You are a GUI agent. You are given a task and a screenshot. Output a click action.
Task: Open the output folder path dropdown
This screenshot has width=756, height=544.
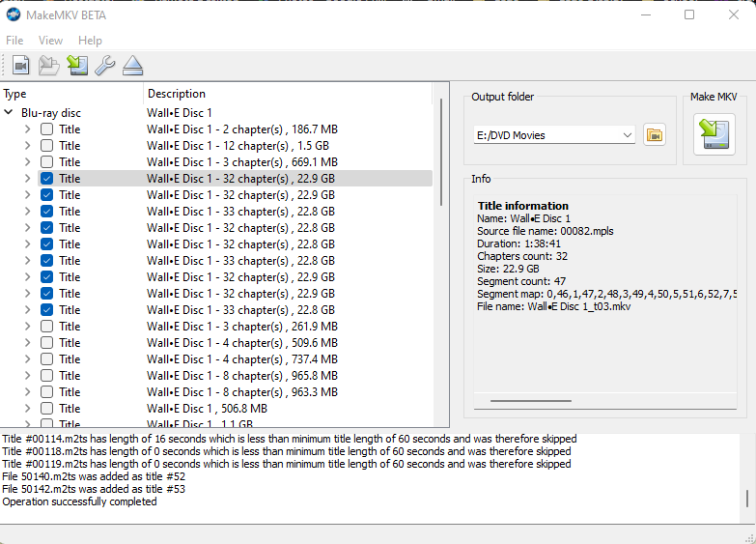pos(628,135)
